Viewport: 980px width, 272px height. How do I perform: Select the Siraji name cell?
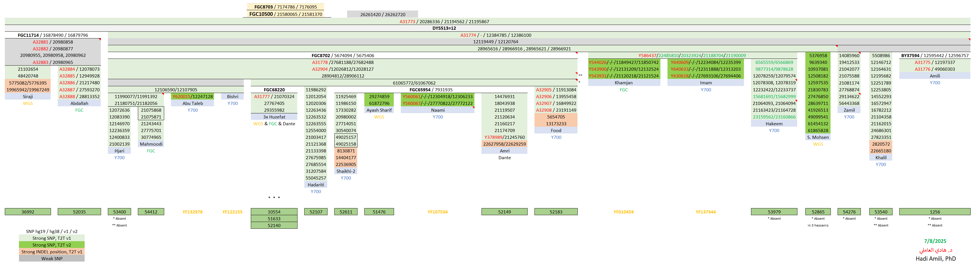click(x=28, y=96)
